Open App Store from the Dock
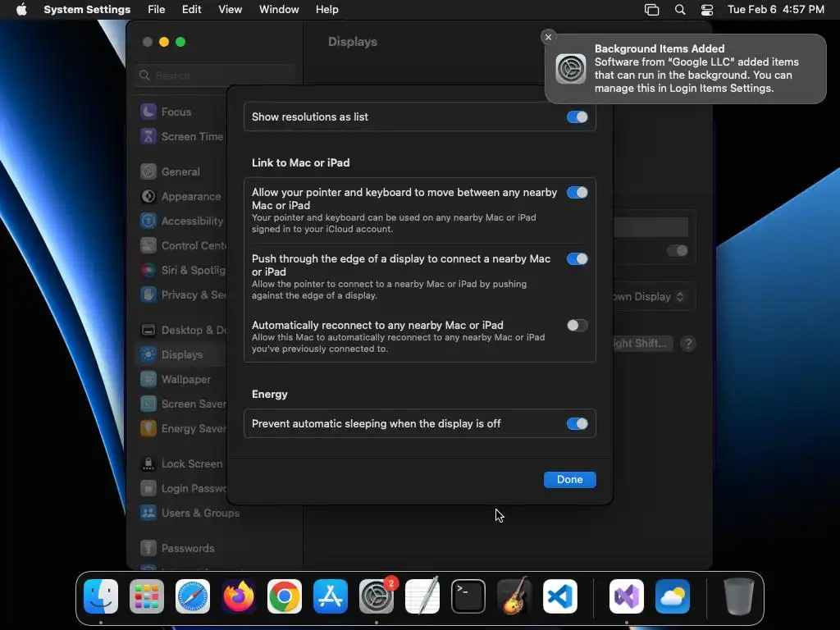This screenshot has width=840, height=630. pos(331,596)
